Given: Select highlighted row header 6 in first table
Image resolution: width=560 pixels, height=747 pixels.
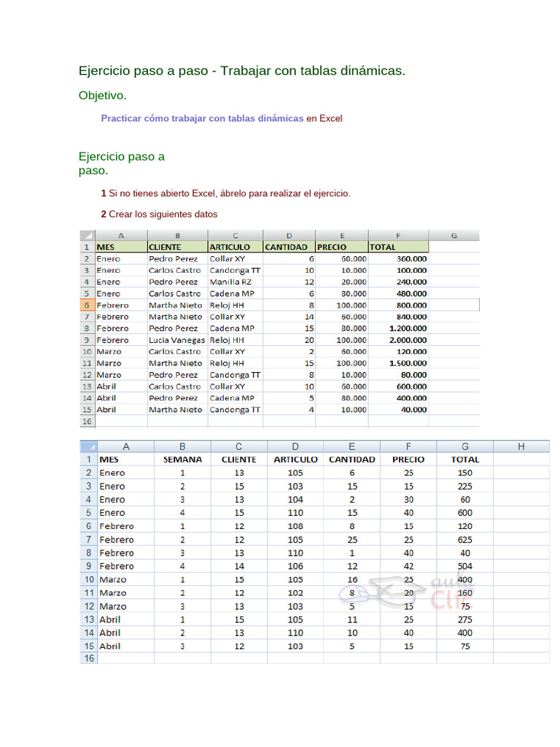Looking at the screenshot, I should 87,305.
